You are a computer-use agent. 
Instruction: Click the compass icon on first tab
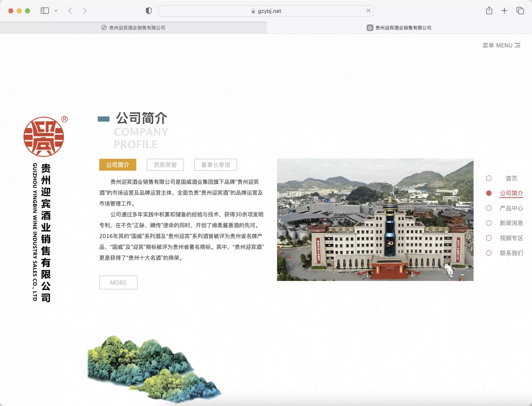[x=104, y=28]
